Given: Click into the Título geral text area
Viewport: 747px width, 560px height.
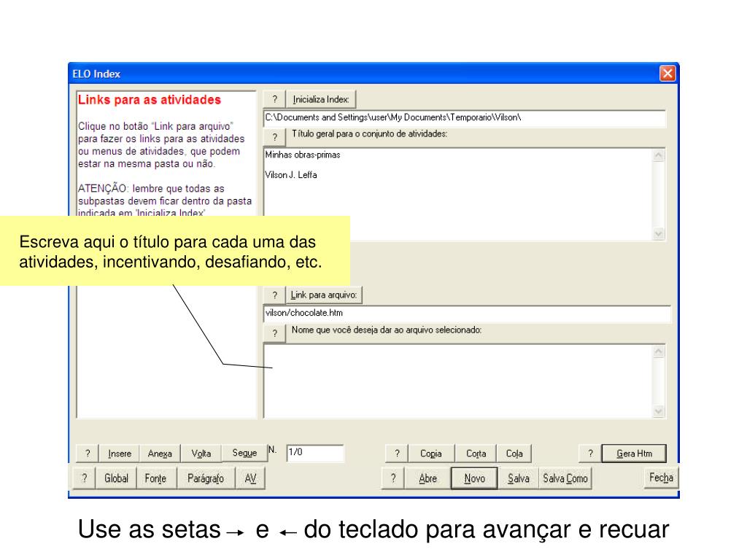Looking at the screenshot, I should click(459, 194).
